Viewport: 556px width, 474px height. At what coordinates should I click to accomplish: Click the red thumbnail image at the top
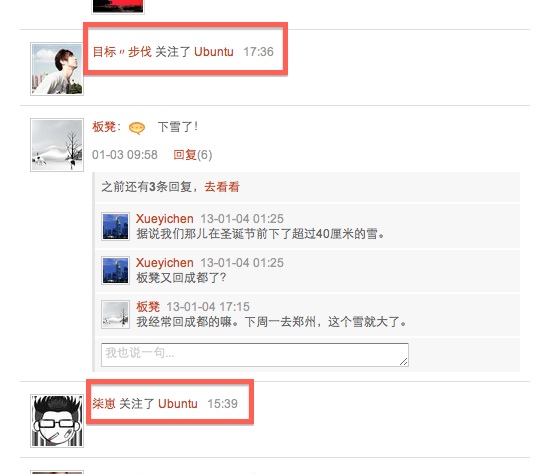118,6
